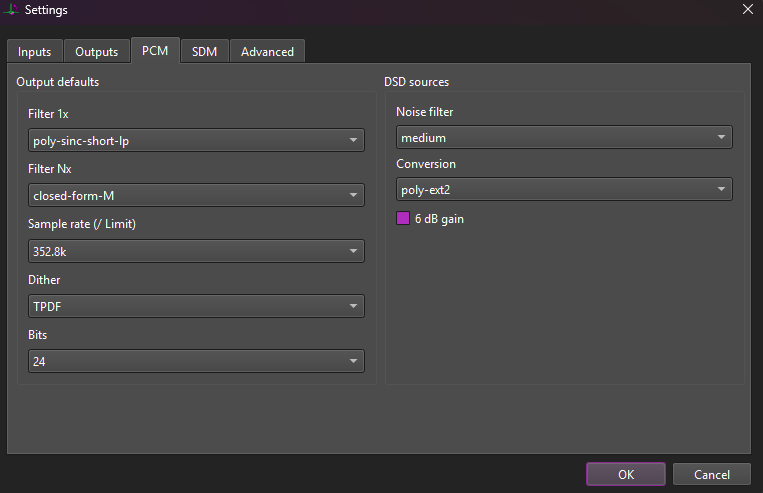
Task: Open the Bits 24 dropdown
Action: [196, 361]
